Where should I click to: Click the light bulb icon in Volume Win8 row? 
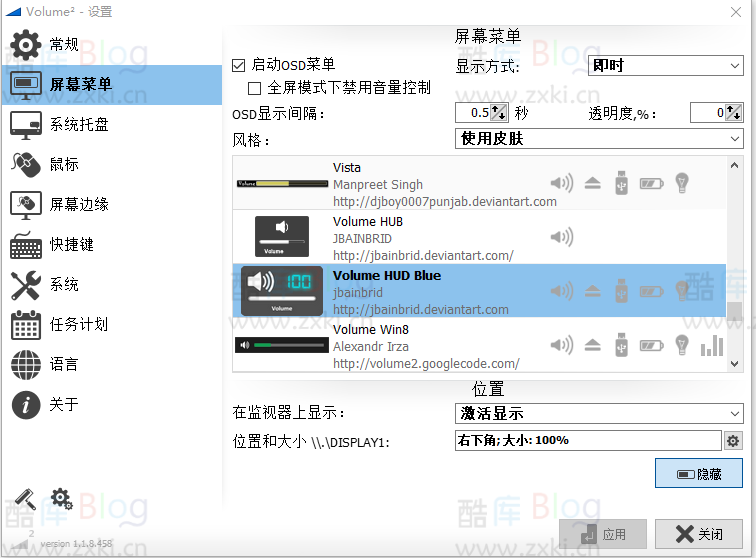[x=682, y=345]
